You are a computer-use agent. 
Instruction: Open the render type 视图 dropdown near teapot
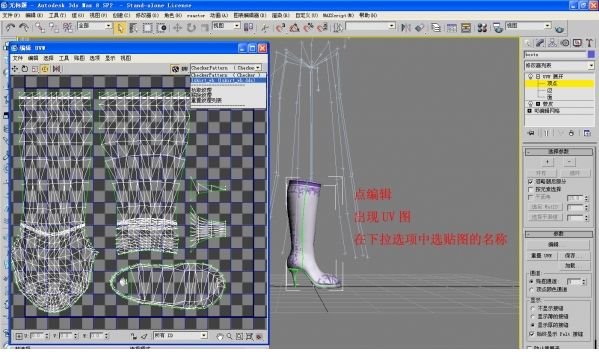click(547, 26)
